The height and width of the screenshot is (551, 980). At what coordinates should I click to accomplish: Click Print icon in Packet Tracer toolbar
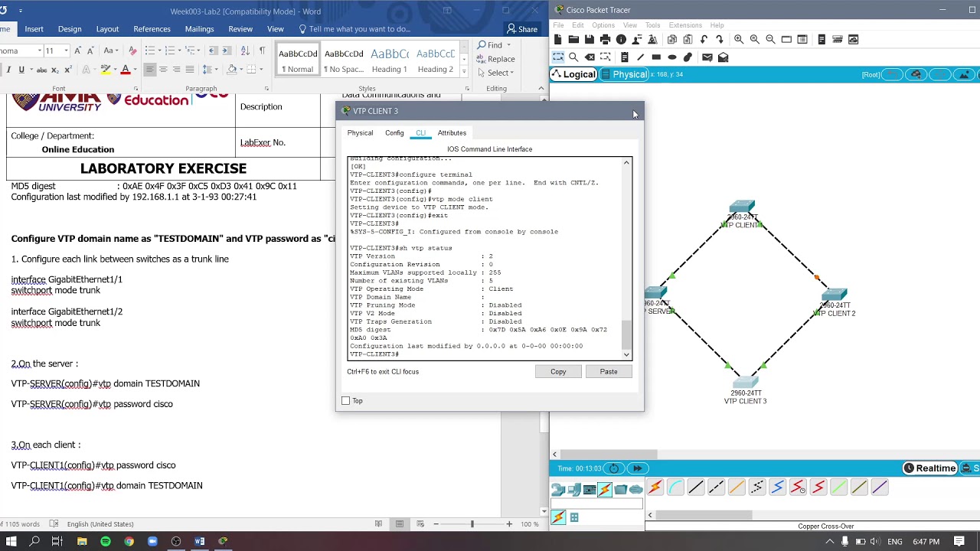pos(605,39)
